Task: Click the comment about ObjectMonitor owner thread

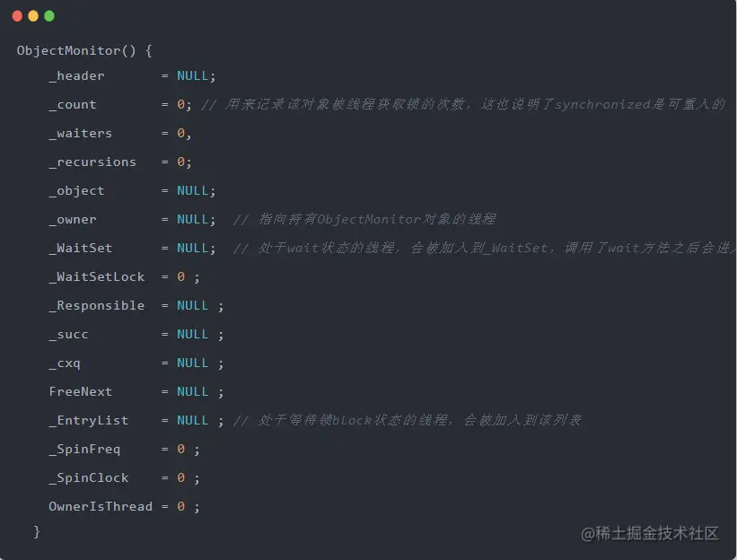Action: tap(364, 219)
